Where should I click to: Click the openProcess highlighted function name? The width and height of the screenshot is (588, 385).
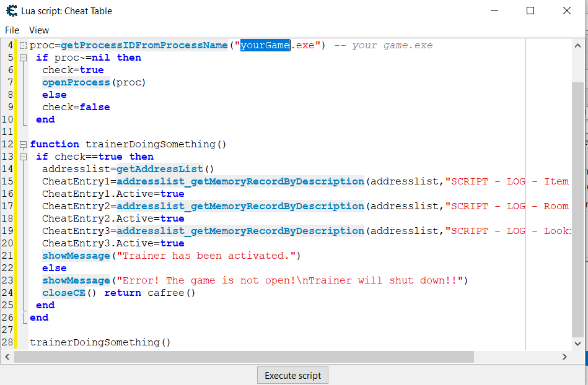pyautogui.click(x=76, y=82)
